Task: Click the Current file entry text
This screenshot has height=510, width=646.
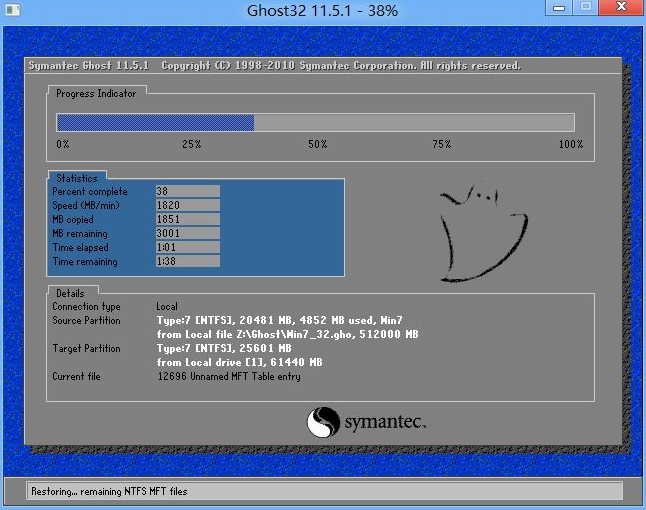Action: (229, 377)
